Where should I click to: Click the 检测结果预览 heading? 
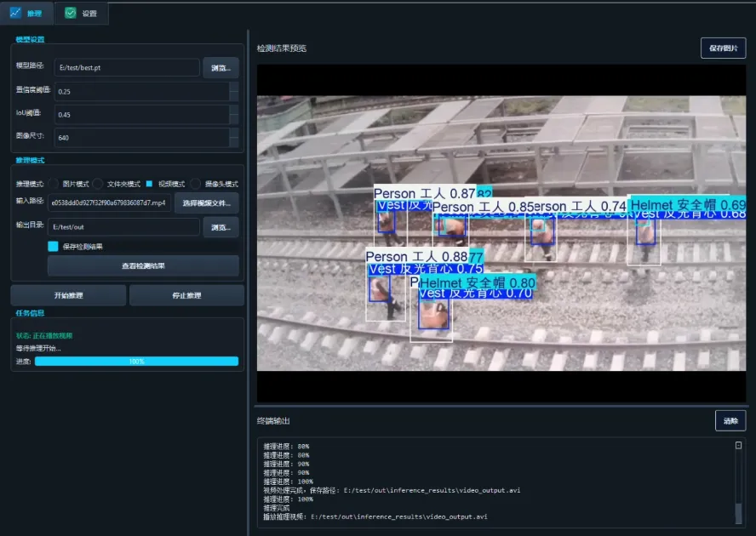tap(282, 48)
